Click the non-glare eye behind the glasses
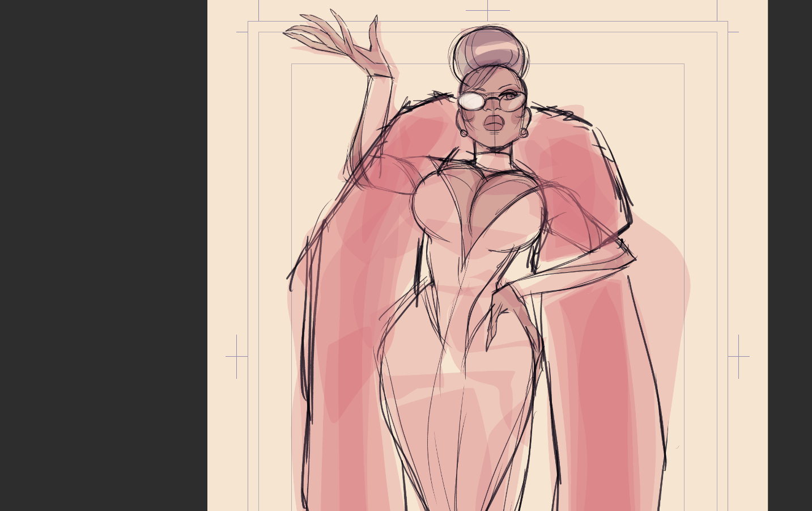Screen dimensions: 812x511 (x=510, y=96)
